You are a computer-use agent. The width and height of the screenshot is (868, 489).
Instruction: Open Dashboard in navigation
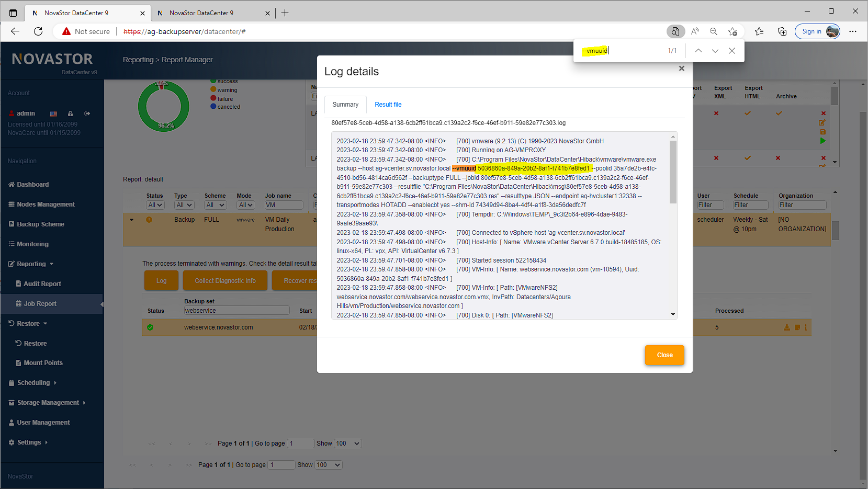pyautogui.click(x=33, y=185)
